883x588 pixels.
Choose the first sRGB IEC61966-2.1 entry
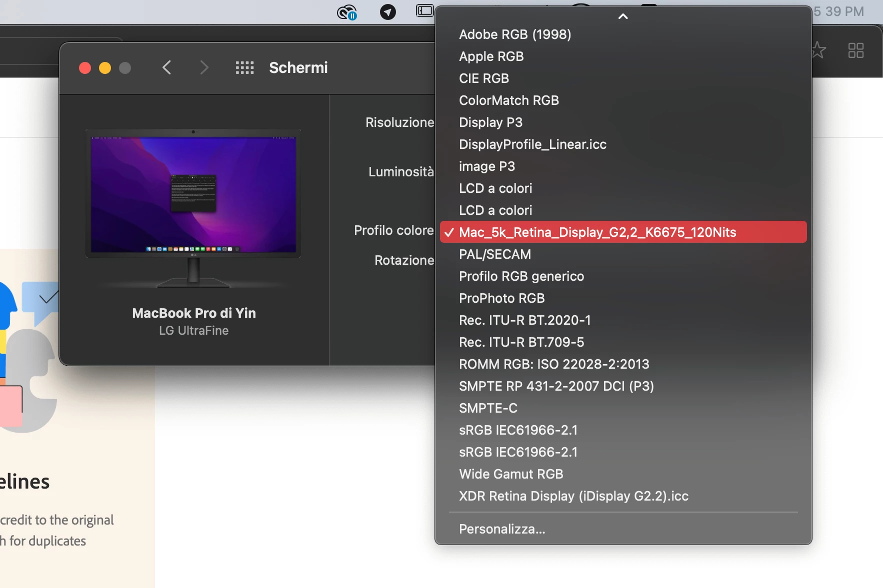[x=623, y=430]
